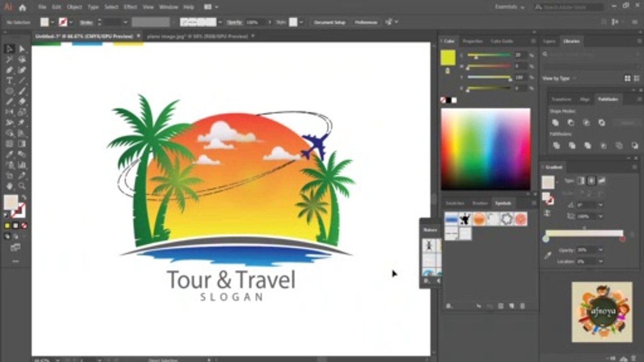Open the gradient angle dropdown
Screen dimensions: 644x362
coord(600,205)
